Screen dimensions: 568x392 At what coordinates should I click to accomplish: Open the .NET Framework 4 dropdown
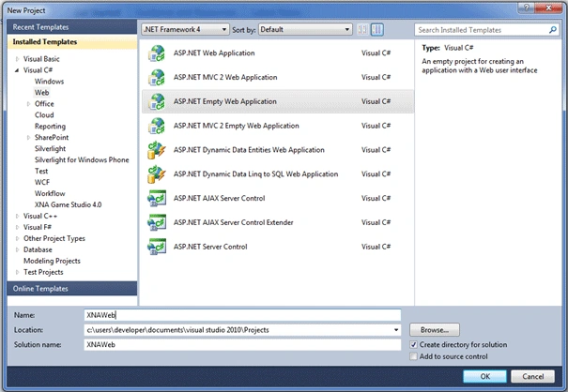coord(185,29)
